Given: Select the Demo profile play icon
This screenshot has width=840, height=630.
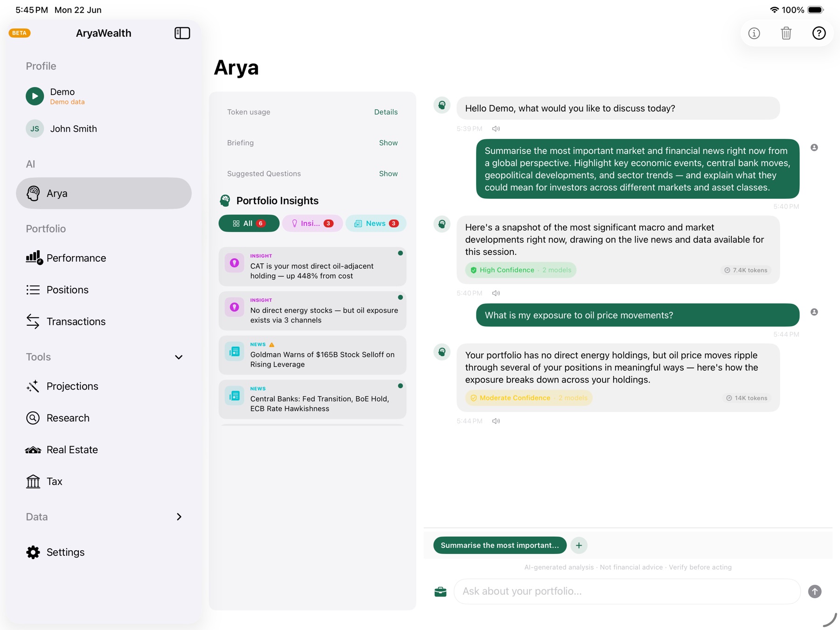Looking at the screenshot, I should coord(35,96).
